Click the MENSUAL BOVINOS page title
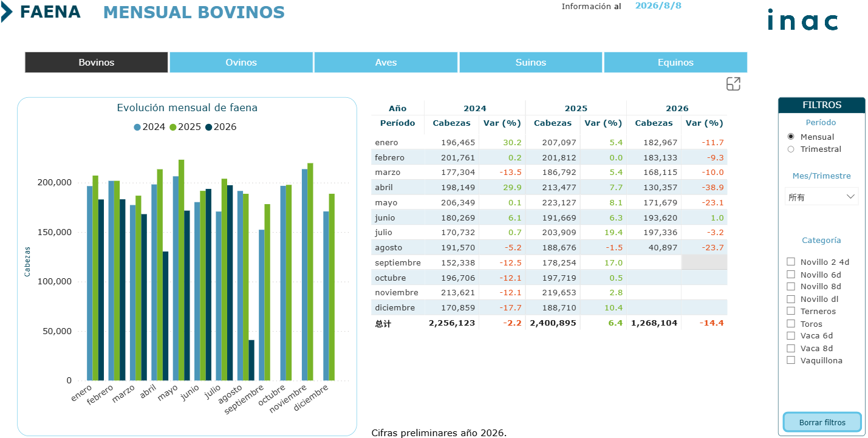Image resolution: width=868 pixels, height=438 pixels. point(194,12)
